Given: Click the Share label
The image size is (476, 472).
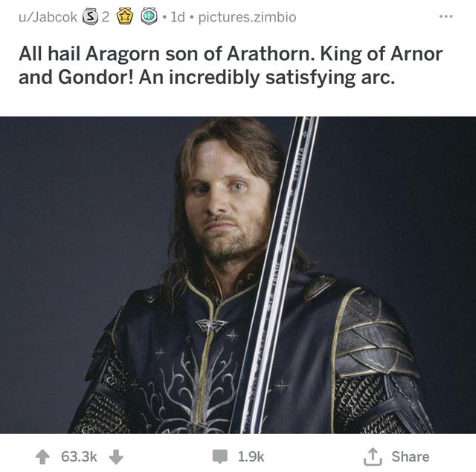Looking at the screenshot, I should (x=411, y=456).
